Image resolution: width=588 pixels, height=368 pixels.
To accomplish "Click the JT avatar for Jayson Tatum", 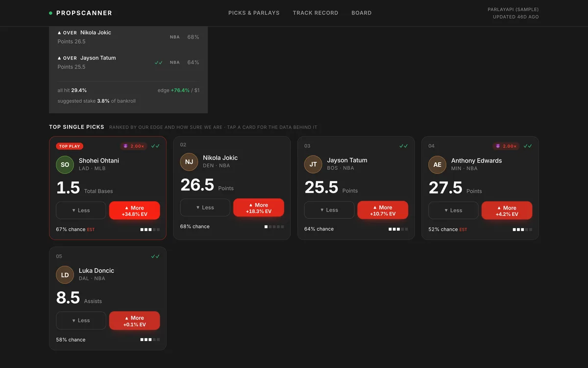I will [313, 164].
